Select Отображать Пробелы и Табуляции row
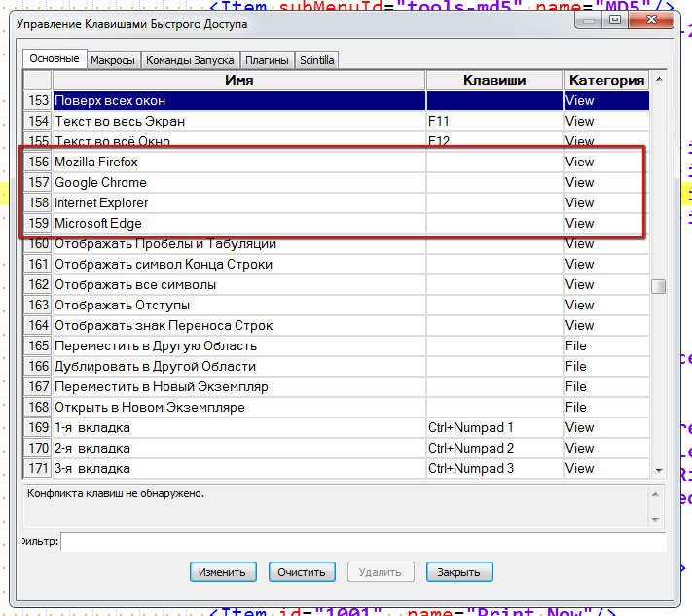Image resolution: width=692 pixels, height=616 pixels. coord(337,243)
